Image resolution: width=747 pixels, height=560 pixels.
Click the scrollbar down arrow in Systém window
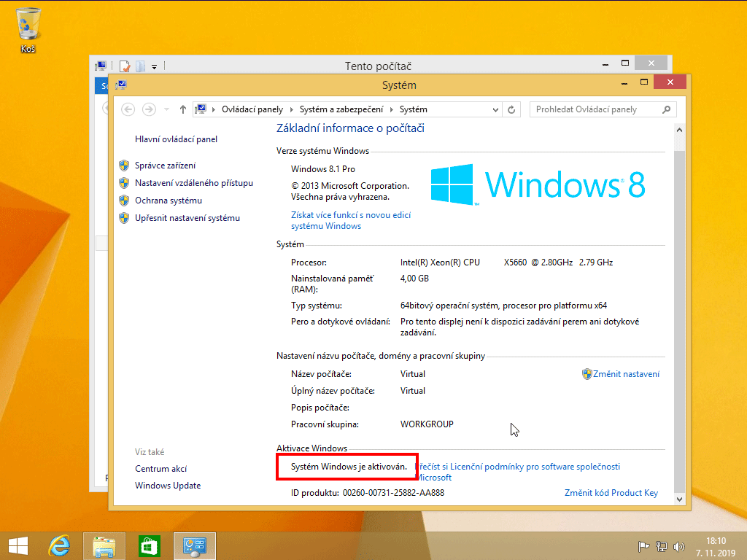pos(679,499)
